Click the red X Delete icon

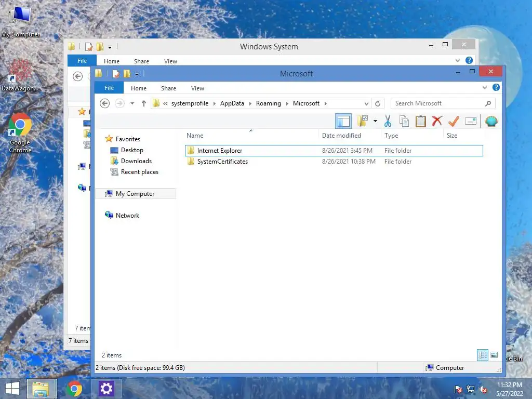pyautogui.click(x=437, y=121)
